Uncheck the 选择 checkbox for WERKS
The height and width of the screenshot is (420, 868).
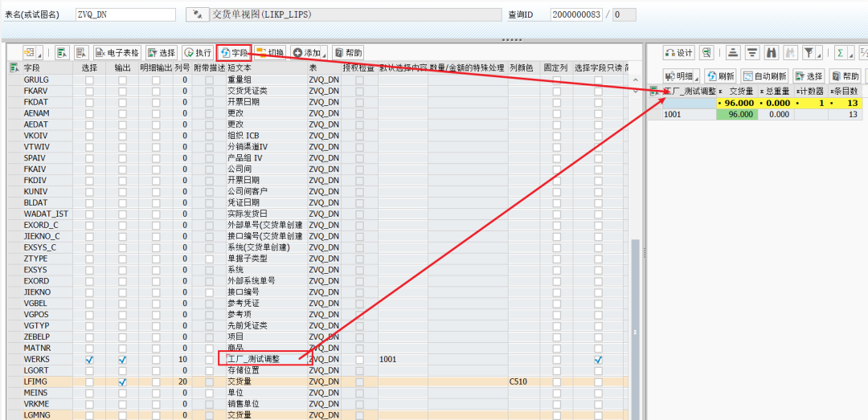89,359
